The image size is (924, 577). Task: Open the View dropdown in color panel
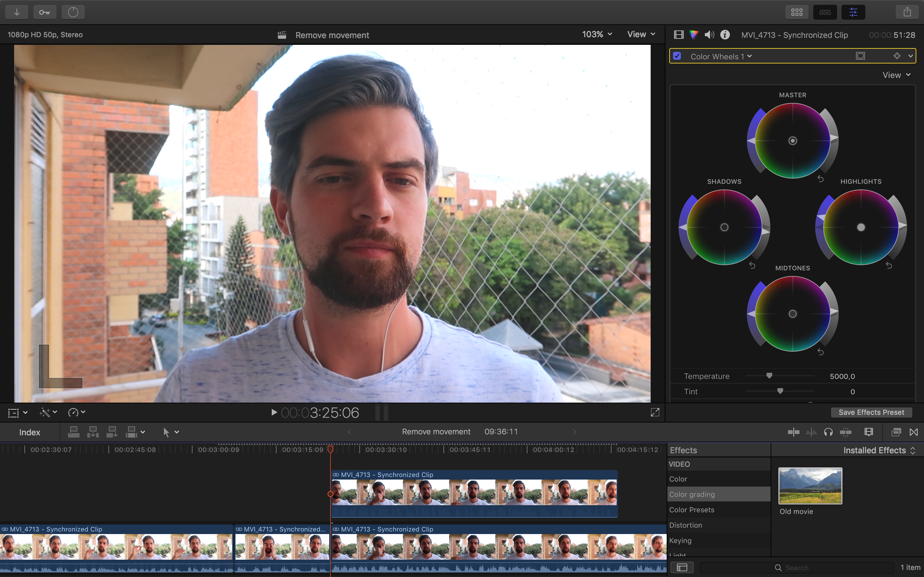pos(895,74)
